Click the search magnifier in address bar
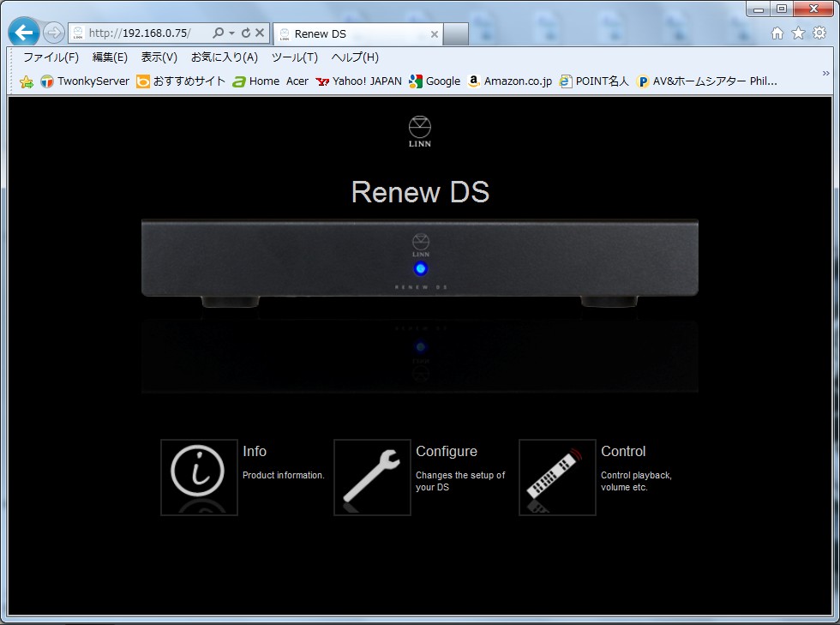Screen dimensions: 840x625 pyautogui.click(x=218, y=33)
